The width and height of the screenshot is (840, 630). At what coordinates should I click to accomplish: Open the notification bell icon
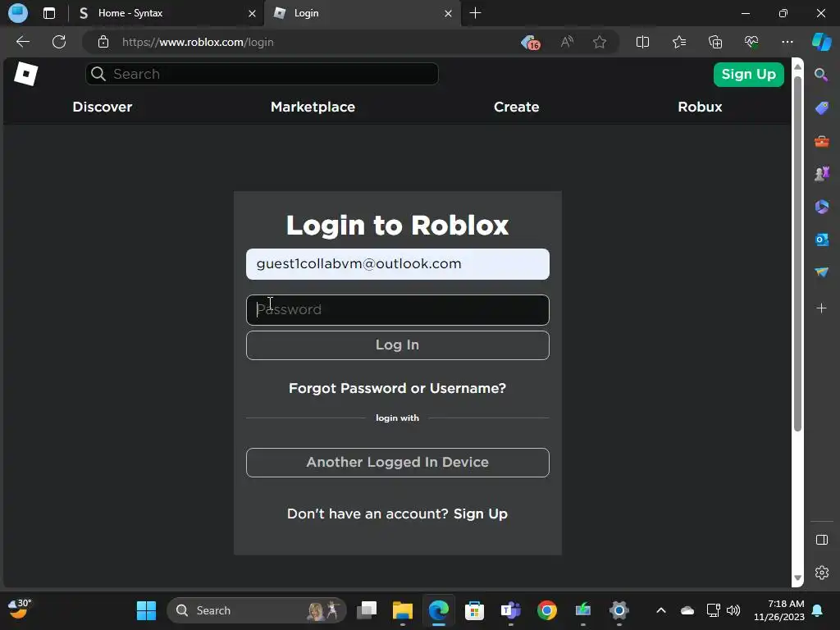(818, 610)
